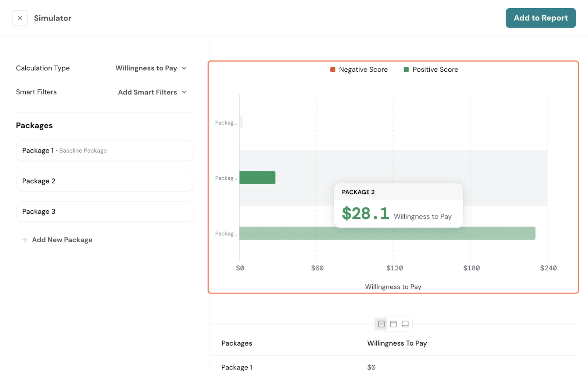Click the Add New Package text
Image resolution: width=588 pixels, height=371 pixels.
[x=62, y=240]
